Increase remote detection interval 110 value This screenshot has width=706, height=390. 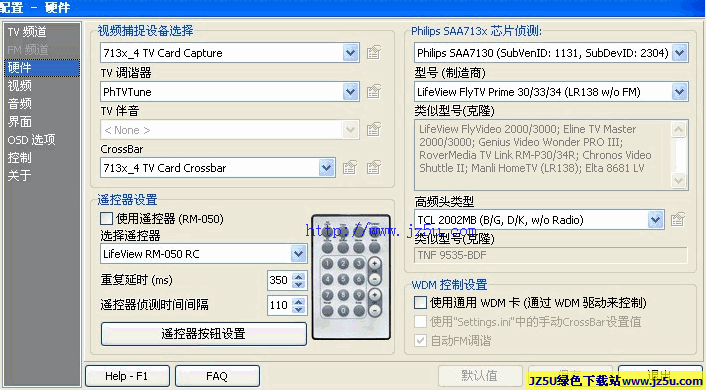[x=299, y=300]
